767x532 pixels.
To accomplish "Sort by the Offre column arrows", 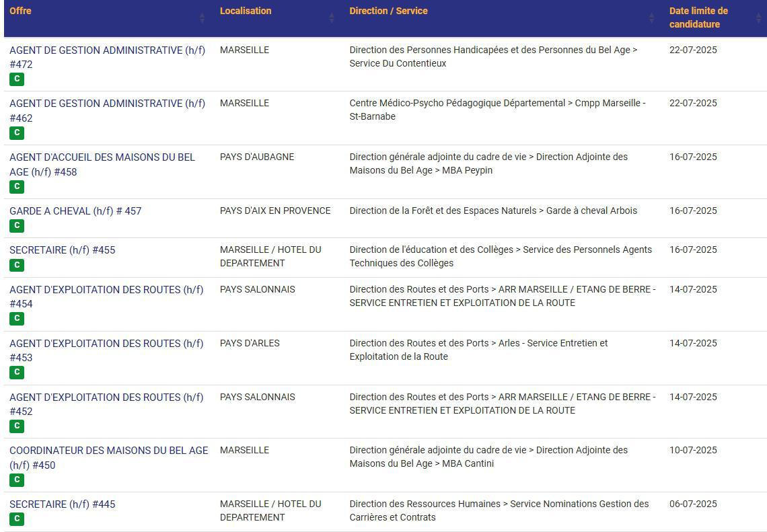I will pyautogui.click(x=202, y=18).
